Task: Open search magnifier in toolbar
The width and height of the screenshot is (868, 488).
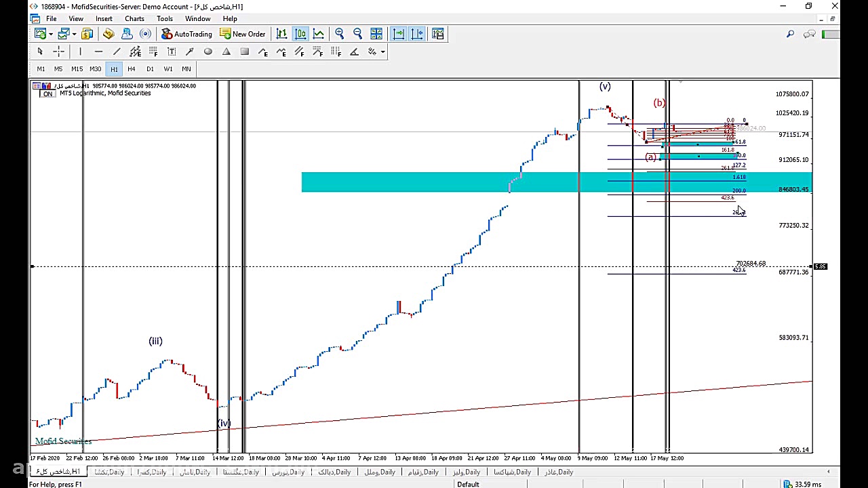Action: coord(790,34)
